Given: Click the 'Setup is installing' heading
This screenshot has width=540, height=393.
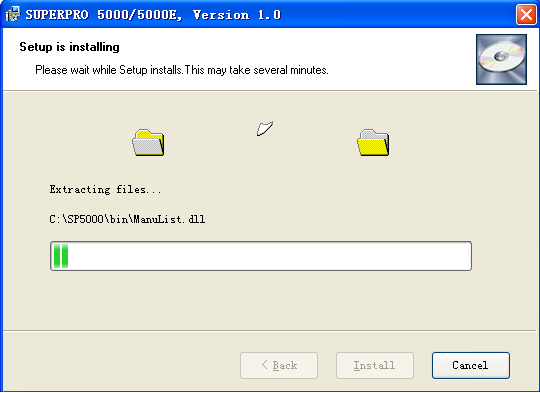Looking at the screenshot, I should coord(70,47).
